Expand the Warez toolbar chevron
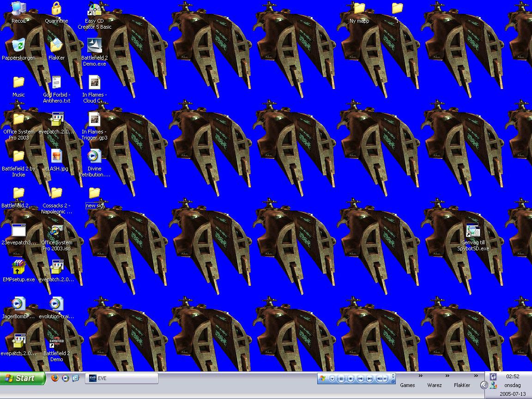Viewport: 532px width, 399px height. (x=447, y=375)
